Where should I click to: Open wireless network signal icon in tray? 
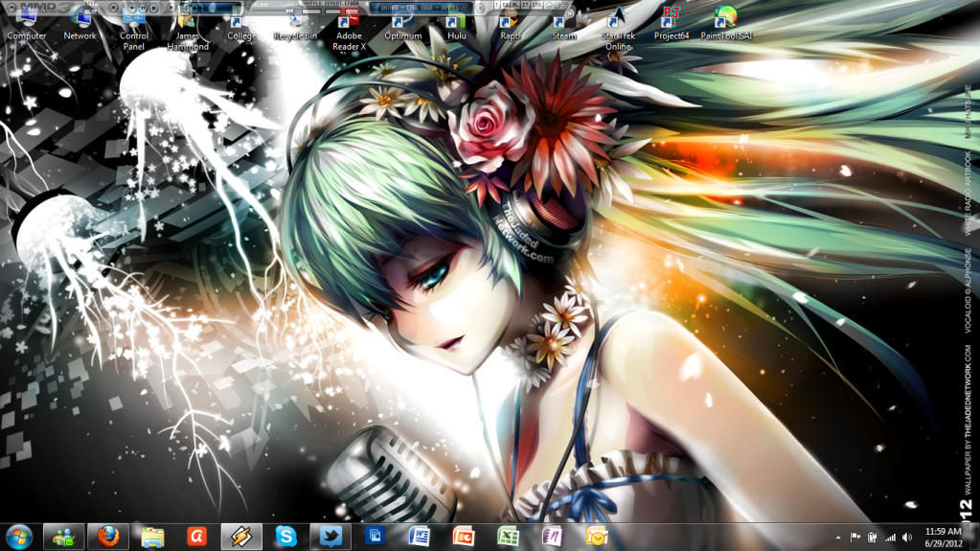890,538
